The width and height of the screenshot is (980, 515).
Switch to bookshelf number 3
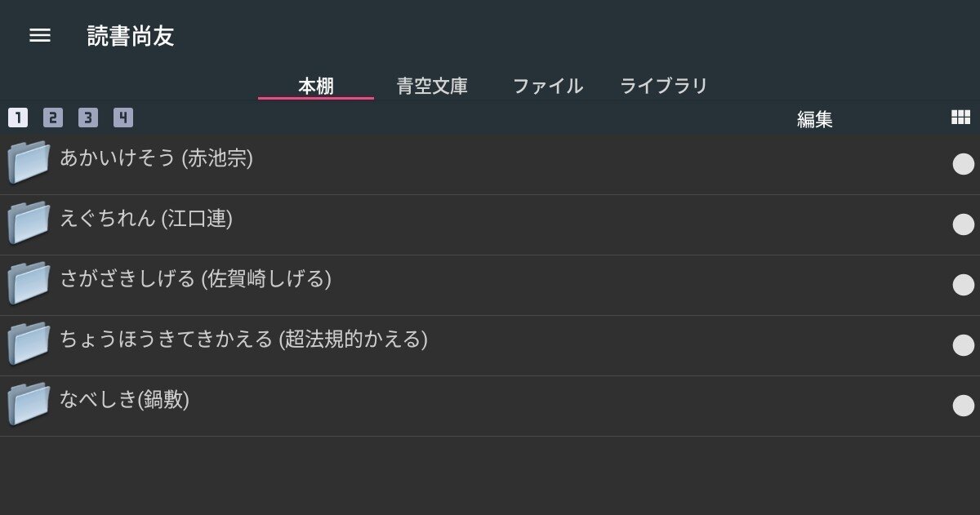88,118
